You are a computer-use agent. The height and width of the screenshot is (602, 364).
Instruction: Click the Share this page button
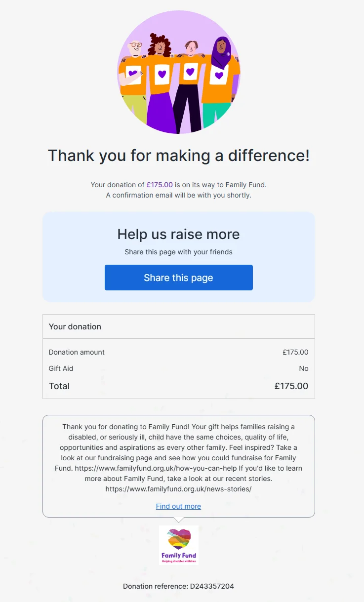click(x=178, y=278)
